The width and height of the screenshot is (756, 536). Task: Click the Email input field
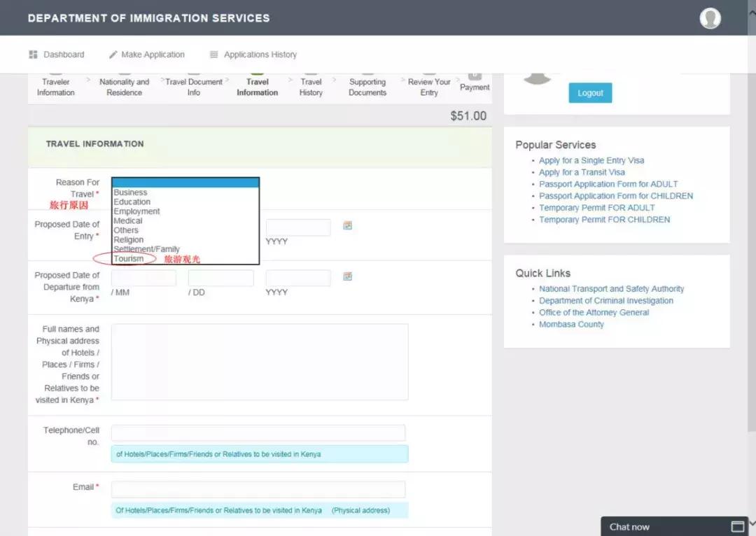[258, 489]
